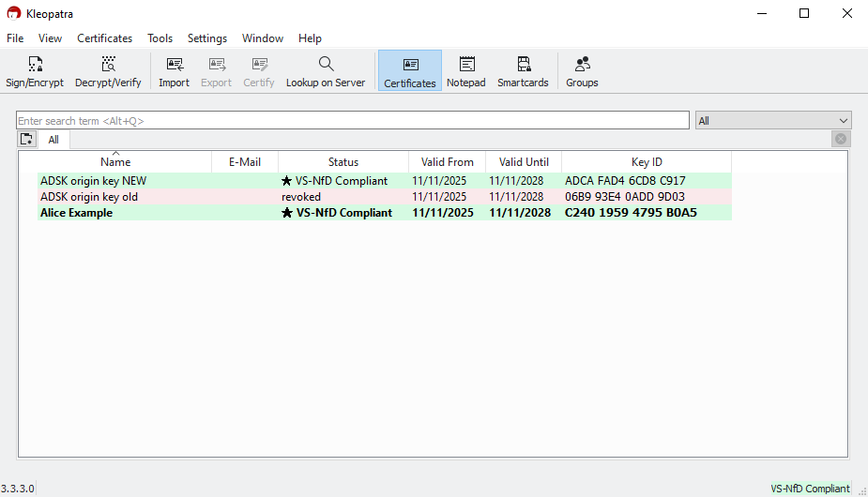This screenshot has width=868, height=497.
Task: Focus the search term input field
Action: click(353, 121)
